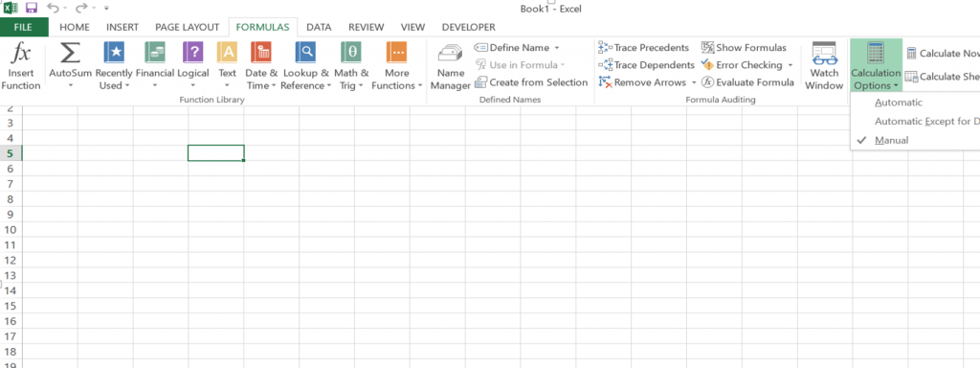
Task: Open the Watch Window
Action: pyautogui.click(x=824, y=66)
